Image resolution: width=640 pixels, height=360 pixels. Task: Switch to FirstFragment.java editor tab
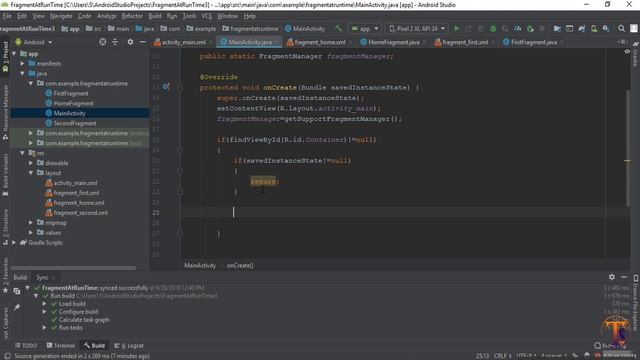point(533,42)
